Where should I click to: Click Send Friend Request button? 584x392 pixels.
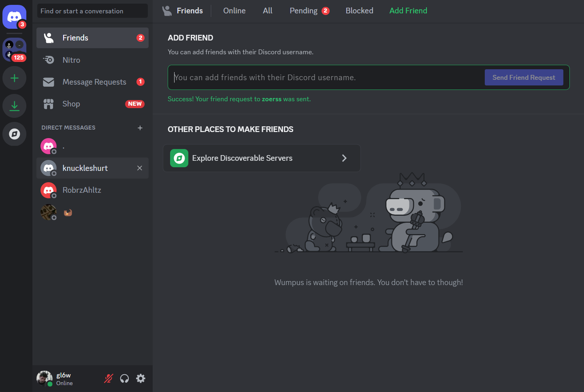[x=524, y=77]
